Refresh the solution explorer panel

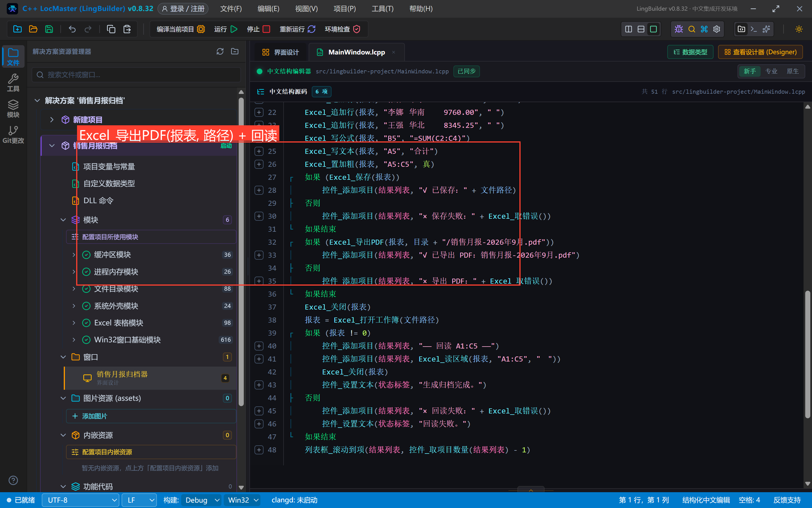(x=220, y=51)
